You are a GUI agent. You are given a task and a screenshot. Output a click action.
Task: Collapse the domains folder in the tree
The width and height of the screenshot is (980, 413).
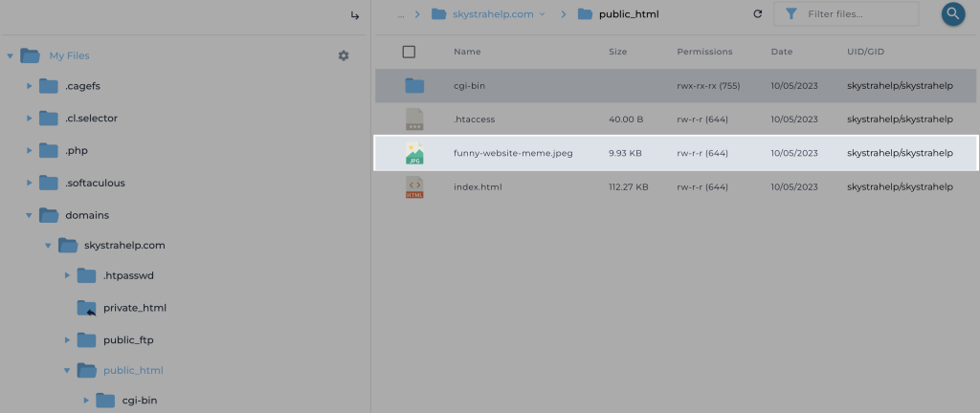[30, 215]
